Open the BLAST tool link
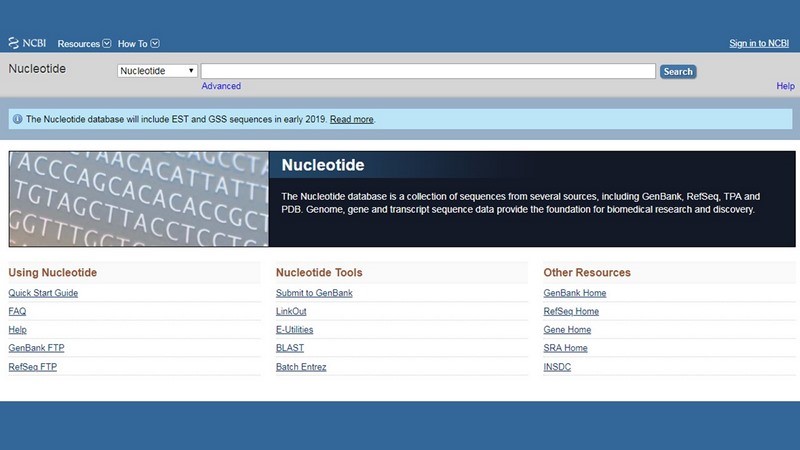Screen dimensions: 800x450 pos(290,348)
